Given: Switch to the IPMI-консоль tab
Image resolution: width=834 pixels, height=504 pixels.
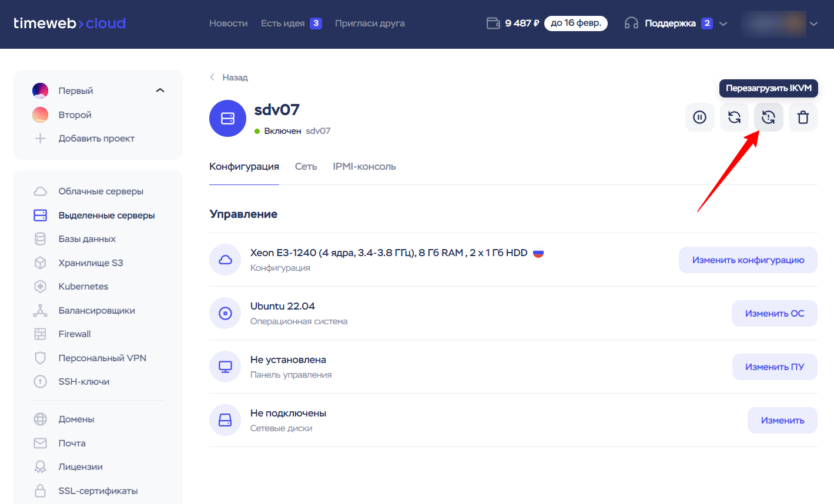Looking at the screenshot, I should 364,167.
